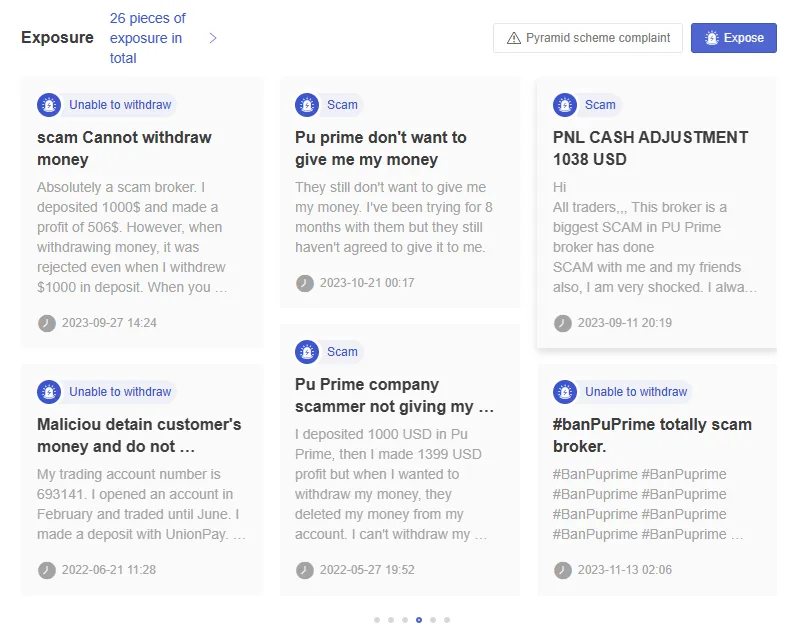Click timestamp 2023-09-11 20:19
The width and height of the screenshot is (800, 630).
pos(624,323)
